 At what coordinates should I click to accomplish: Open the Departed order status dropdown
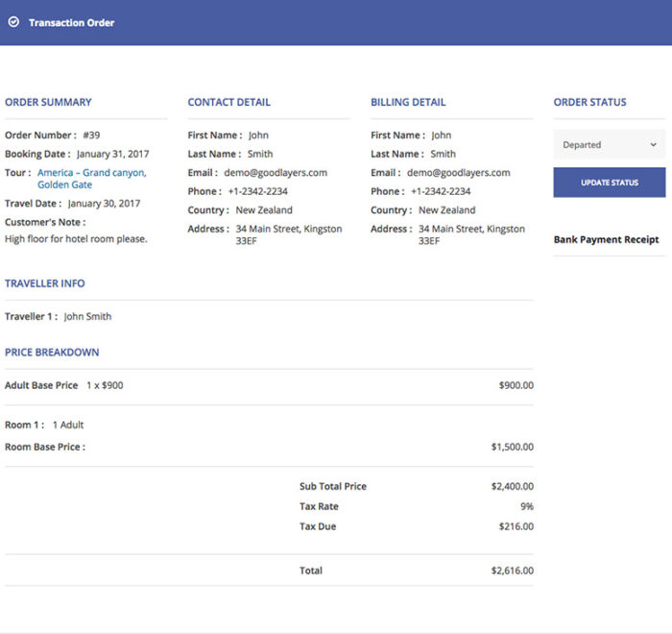pyautogui.click(x=607, y=145)
